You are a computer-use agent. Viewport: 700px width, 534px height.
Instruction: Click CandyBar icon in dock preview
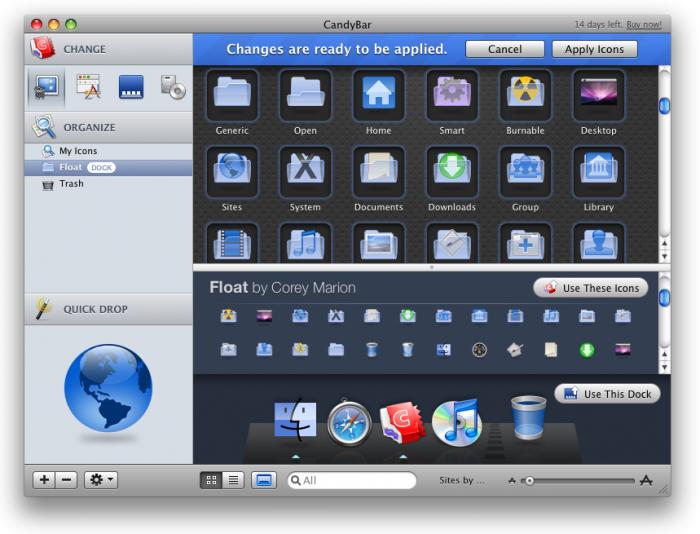(x=402, y=422)
